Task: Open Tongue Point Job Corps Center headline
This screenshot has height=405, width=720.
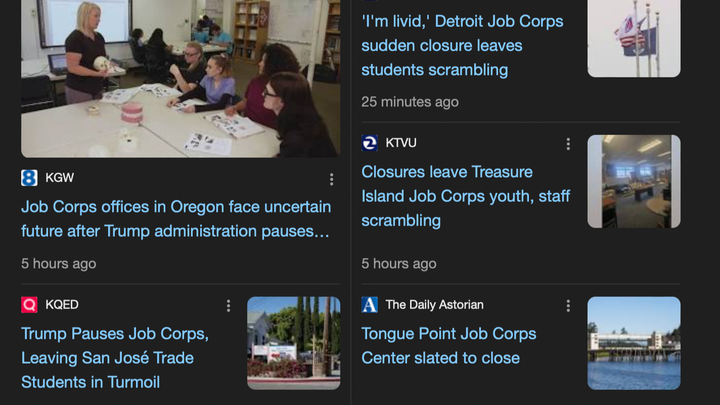Action: 449,345
